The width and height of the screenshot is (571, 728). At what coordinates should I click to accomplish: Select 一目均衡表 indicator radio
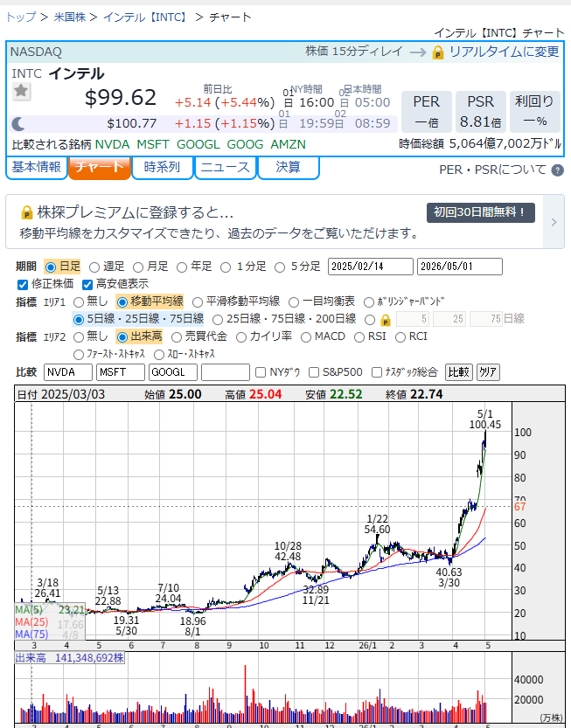[x=294, y=302]
